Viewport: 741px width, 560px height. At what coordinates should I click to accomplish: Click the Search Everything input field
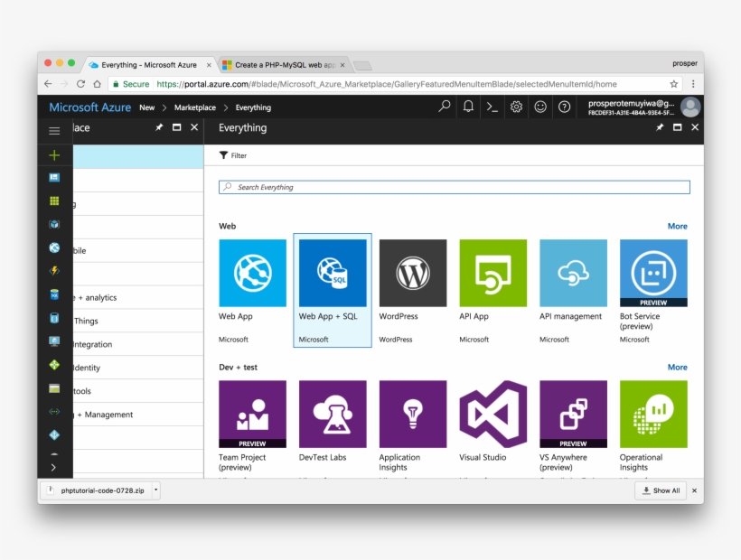click(454, 187)
